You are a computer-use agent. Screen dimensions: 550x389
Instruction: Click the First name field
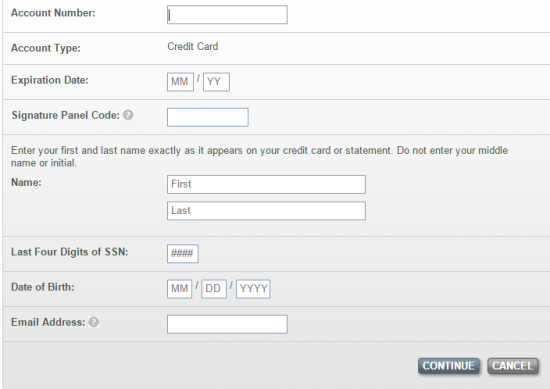pyautogui.click(x=266, y=185)
